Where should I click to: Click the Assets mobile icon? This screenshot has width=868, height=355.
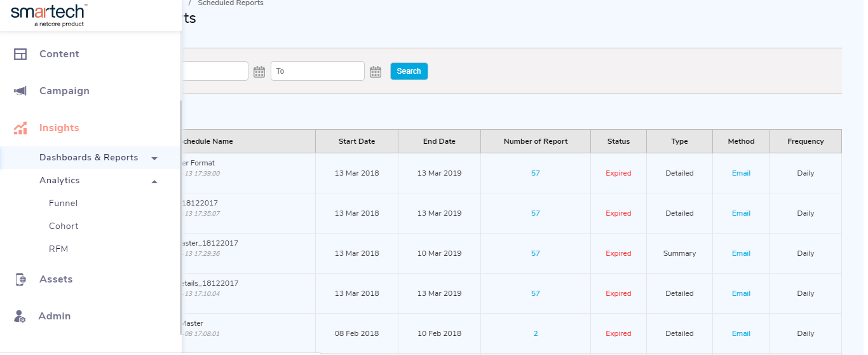[20, 279]
